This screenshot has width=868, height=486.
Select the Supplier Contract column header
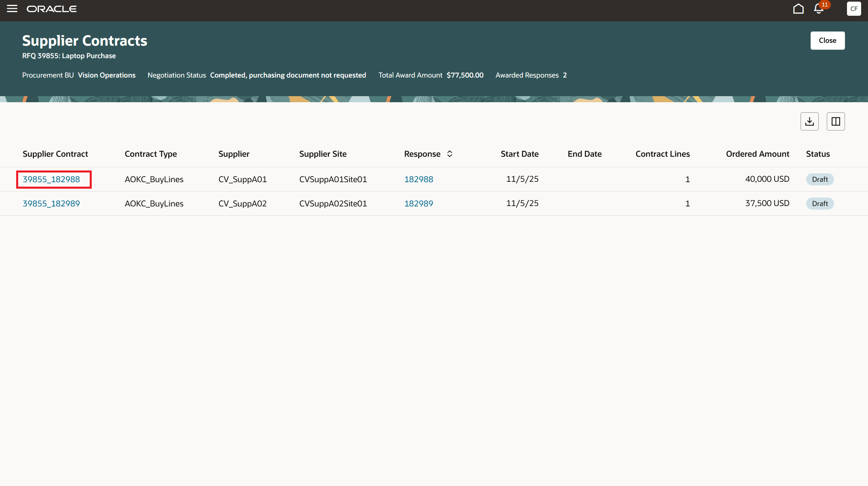point(55,154)
